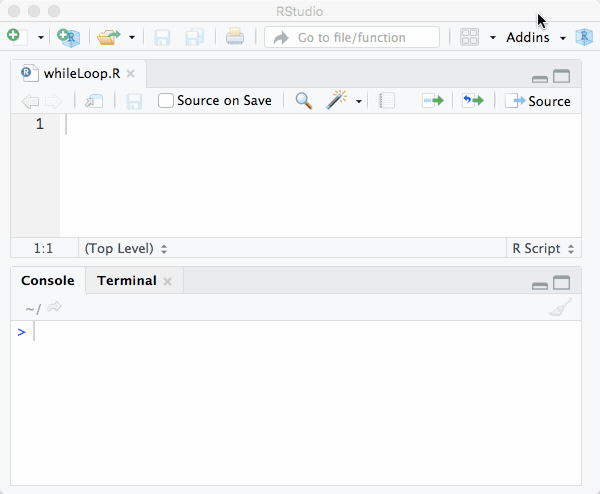Screen dimensions: 600x494
Task: Open the New File dropdown arrow
Action: click(x=41, y=37)
